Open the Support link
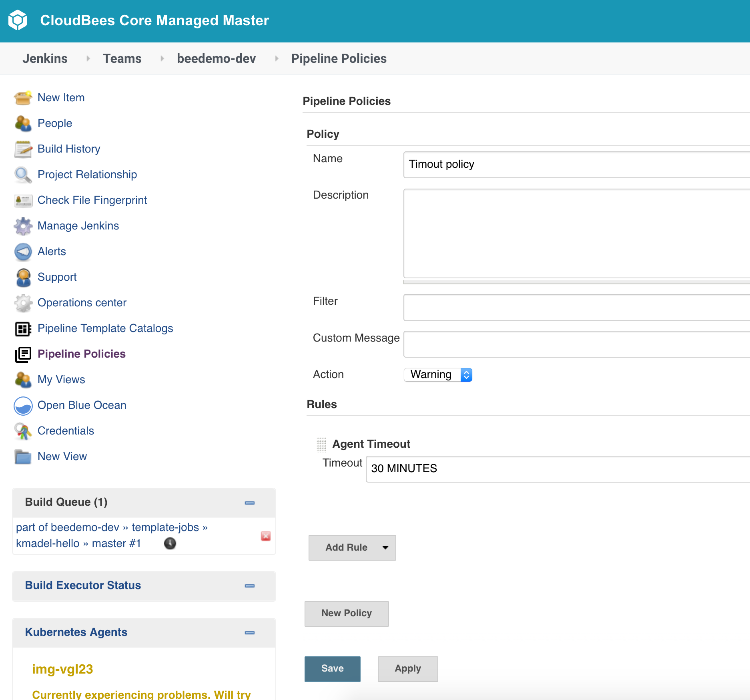Viewport: 750px width, 700px height. pyautogui.click(x=57, y=277)
